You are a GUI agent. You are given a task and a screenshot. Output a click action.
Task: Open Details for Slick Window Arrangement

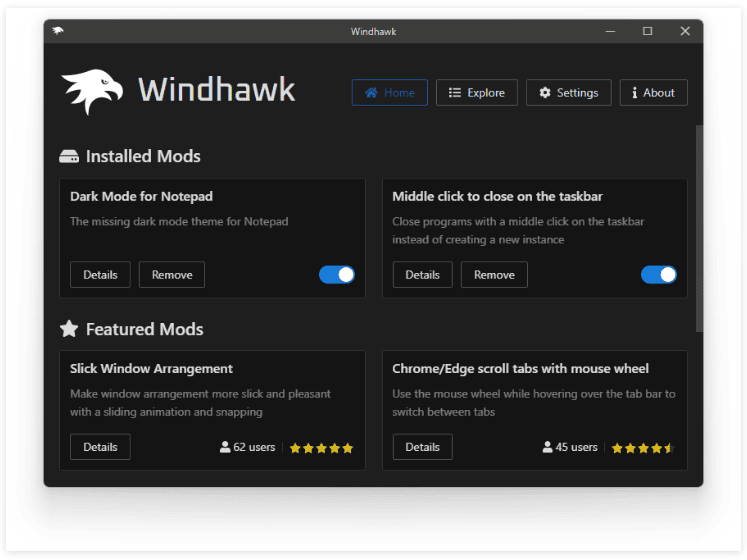[100, 447]
